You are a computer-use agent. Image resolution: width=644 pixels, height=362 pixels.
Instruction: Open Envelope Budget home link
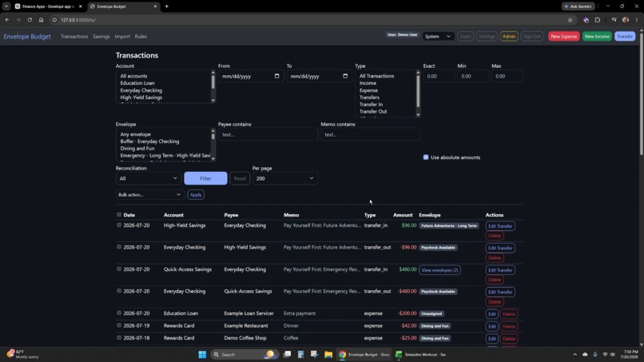coord(27,37)
